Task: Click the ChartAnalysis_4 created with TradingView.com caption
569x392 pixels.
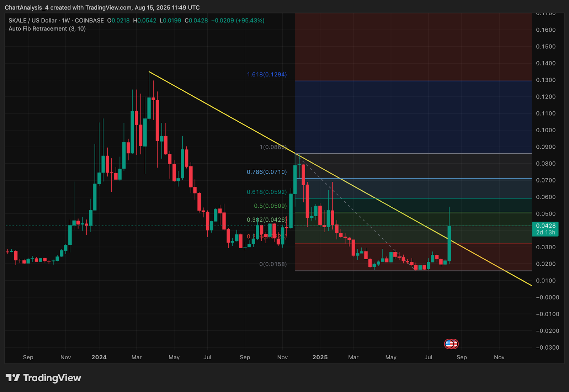Action: point(102,7)
